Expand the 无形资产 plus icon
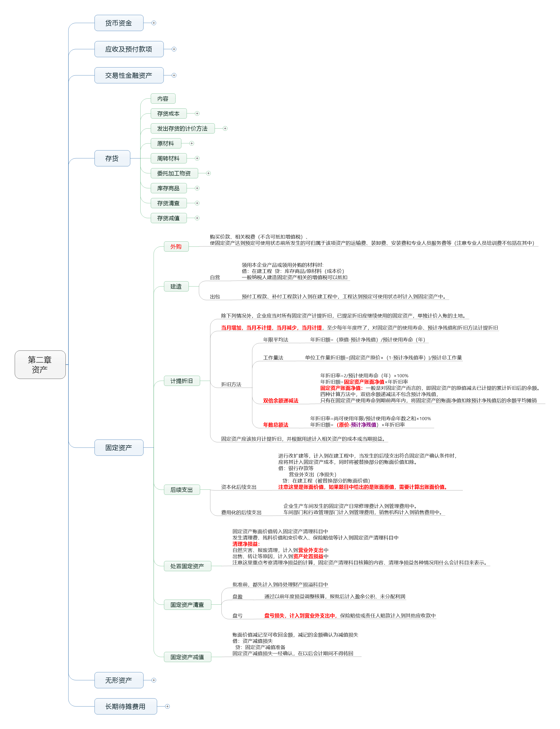This screenshot has height=729, width=560. 154,680
